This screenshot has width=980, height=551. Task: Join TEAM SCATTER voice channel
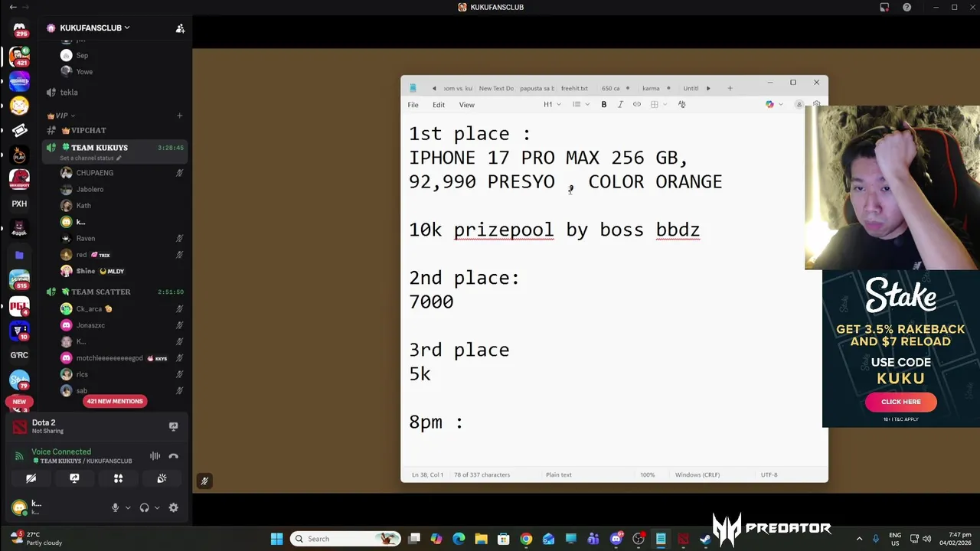pos(101,292)
